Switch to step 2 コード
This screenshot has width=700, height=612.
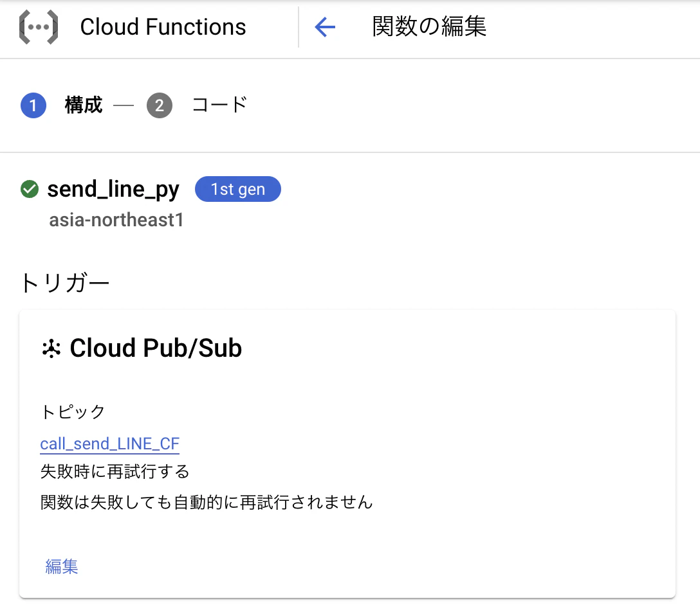(x=198, y=105)
